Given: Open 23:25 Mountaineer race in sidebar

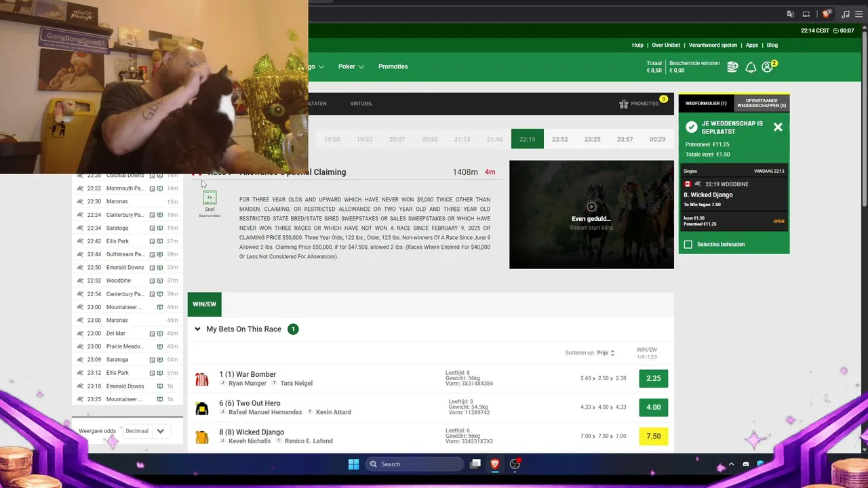Looking at the screenshot, I should pyautogui.click(x=127, y=399).
